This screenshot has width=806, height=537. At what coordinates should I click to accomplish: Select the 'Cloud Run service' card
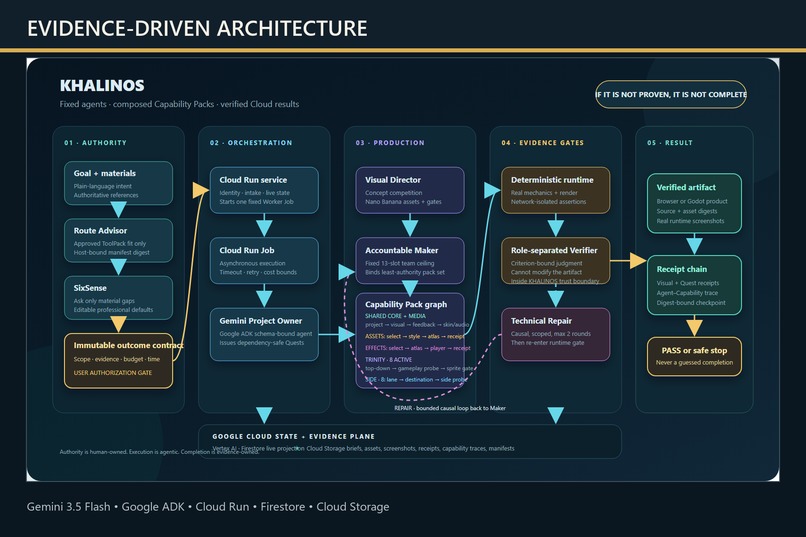click(x=264, y=190)
